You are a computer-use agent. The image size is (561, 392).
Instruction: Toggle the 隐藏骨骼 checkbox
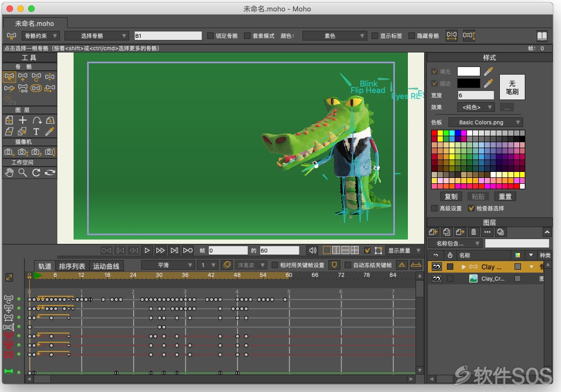click(412, 36)
